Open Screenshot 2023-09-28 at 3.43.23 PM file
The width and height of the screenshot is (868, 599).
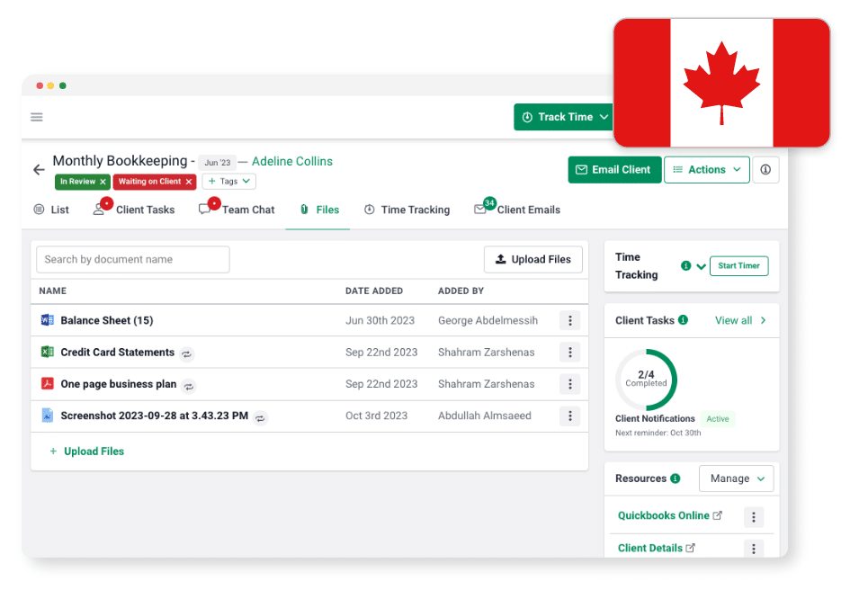point(155,416)
